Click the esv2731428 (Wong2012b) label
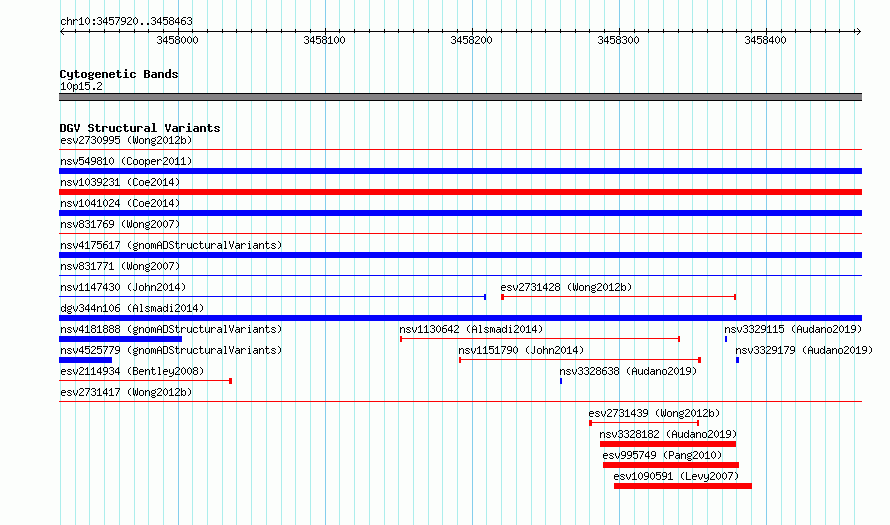 point(566,287)
